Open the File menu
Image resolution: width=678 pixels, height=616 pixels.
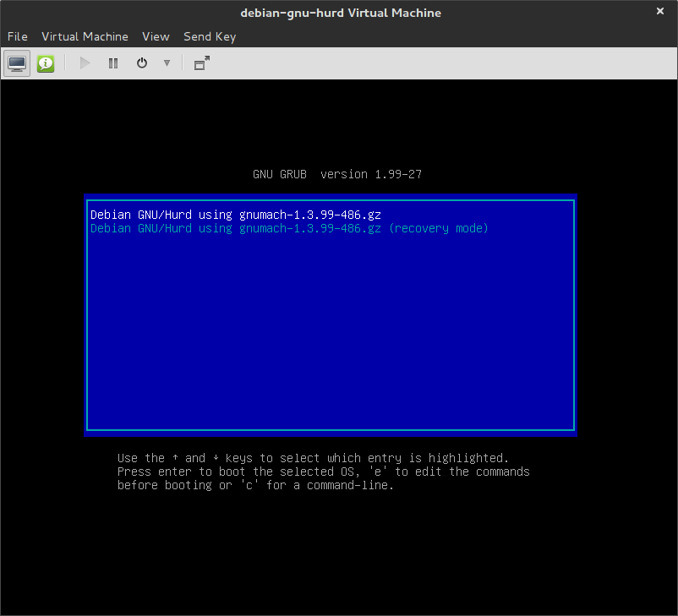pyautogui.click(x=18, y=36)
